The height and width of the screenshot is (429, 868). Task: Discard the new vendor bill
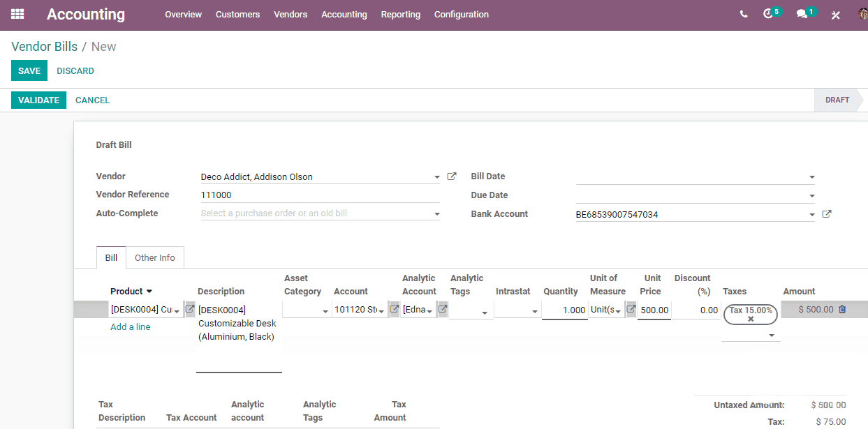coord(75,70)
